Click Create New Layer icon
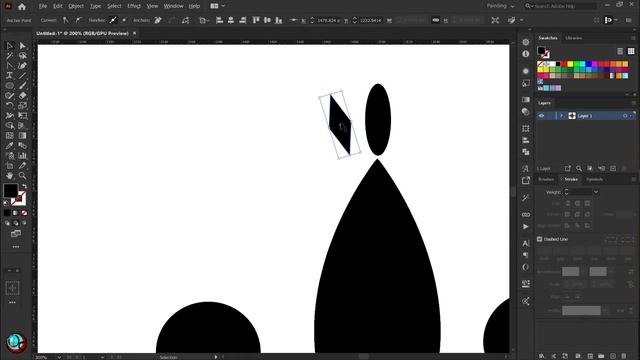 pos(613,168)
